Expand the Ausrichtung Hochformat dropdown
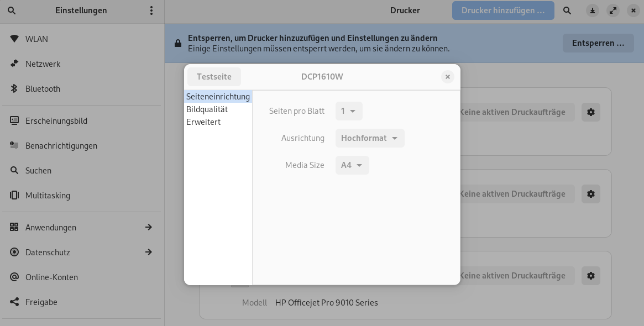This screenshot has width=644, height=326. coord(370,138)
